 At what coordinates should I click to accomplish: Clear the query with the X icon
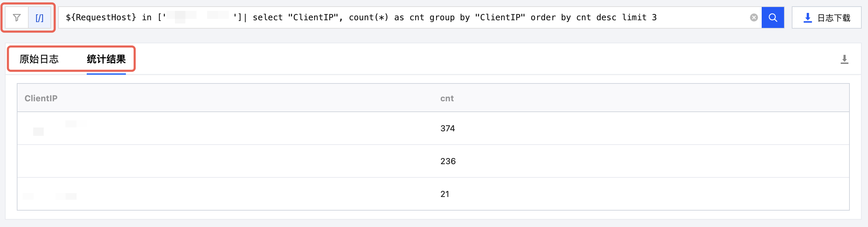(754, 17)
